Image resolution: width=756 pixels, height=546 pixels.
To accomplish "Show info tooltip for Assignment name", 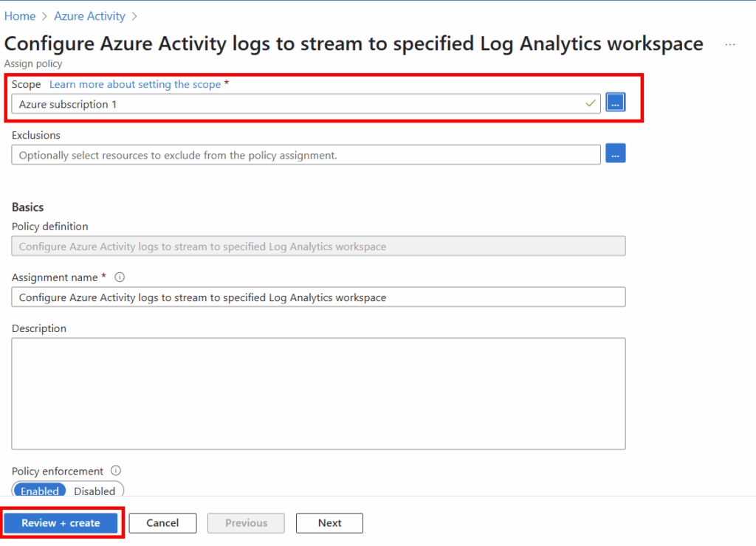I will point(120,277).
